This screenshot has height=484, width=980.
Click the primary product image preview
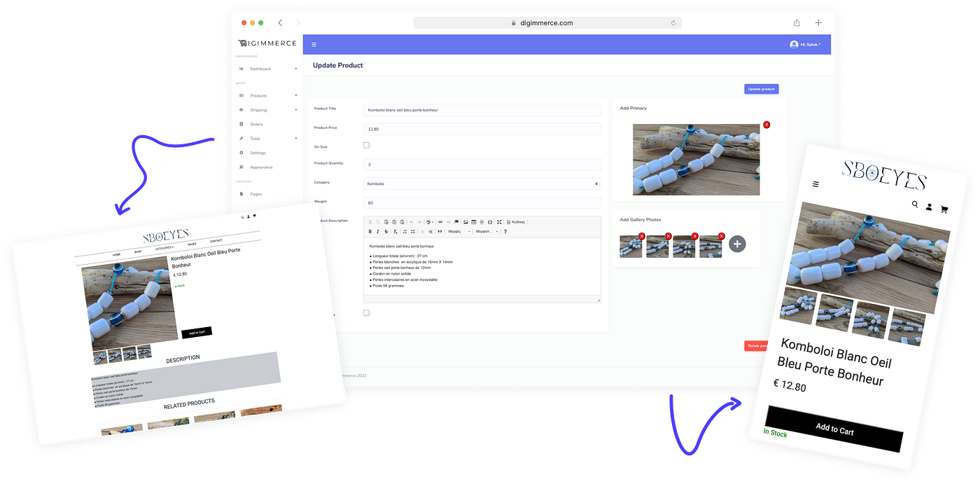tap(696, 160)
